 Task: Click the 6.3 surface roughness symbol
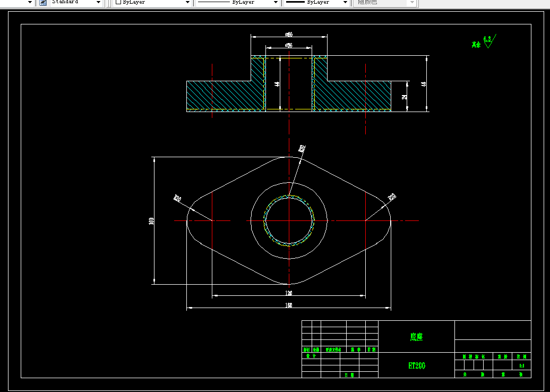[489, 41]
